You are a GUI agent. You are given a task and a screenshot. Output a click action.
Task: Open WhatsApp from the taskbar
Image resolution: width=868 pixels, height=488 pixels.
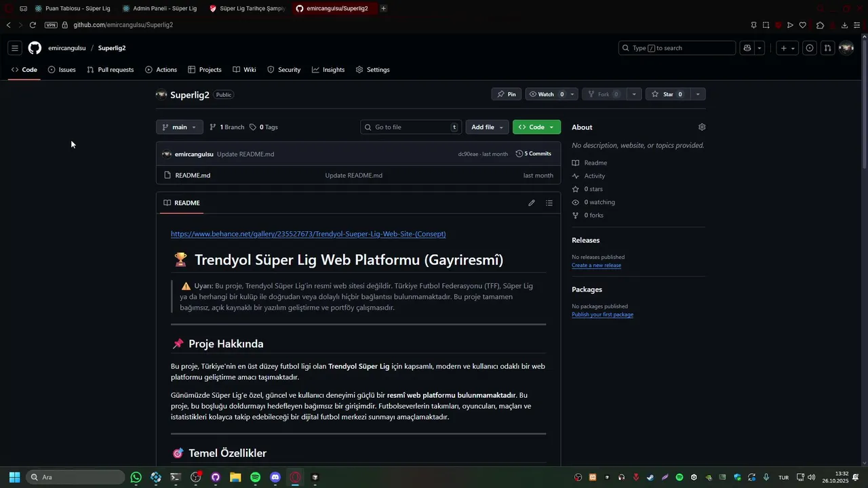[x=136, y=477]
